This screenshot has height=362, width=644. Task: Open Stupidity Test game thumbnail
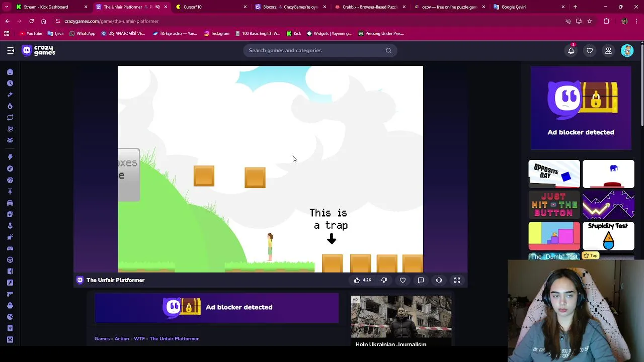click(x=608, y=236)
